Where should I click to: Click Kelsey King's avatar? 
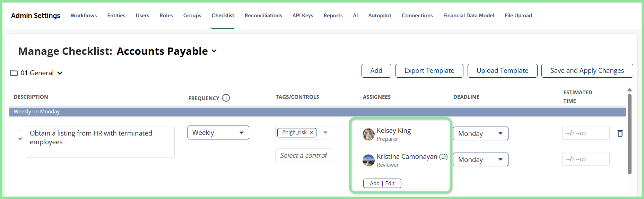point(368,134)
